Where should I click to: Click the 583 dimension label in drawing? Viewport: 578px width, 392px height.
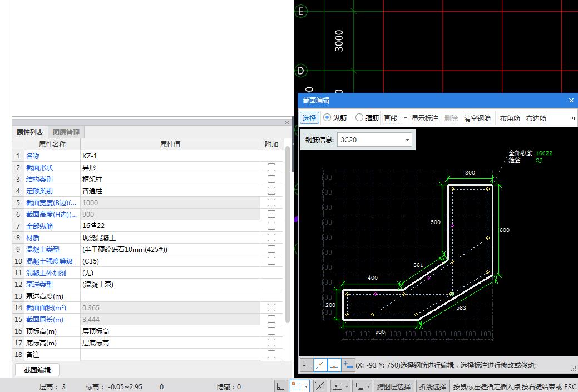coord(461,307)
